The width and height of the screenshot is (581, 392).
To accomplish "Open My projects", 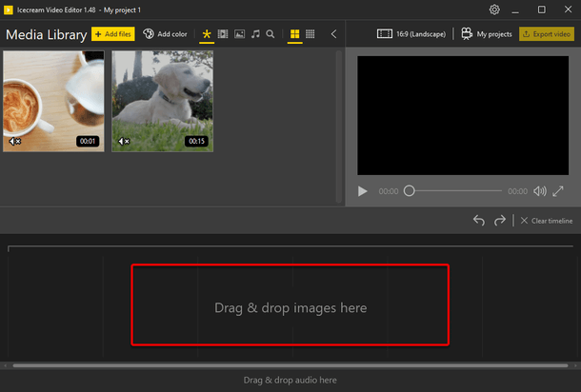I will point(486,34).
